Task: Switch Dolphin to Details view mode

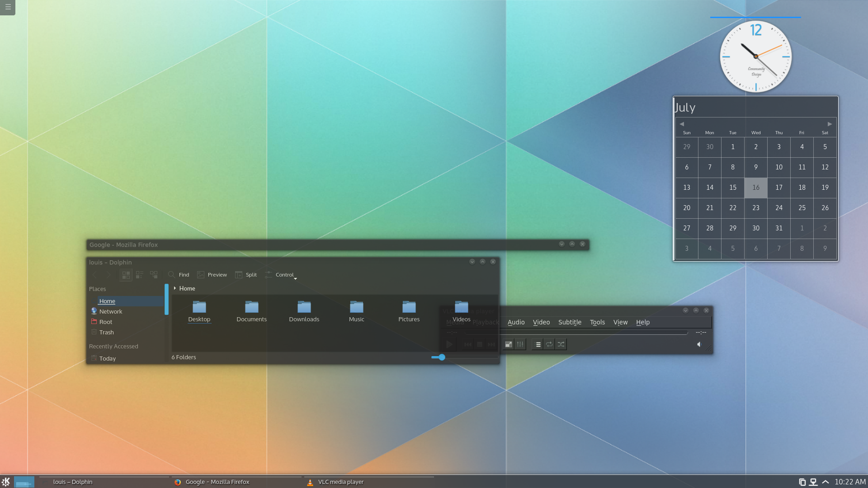Action: (x=154, y=275)
